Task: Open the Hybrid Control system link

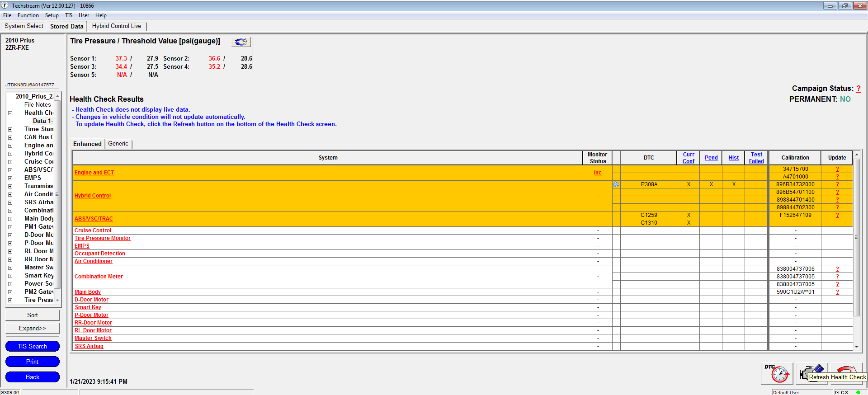Action: pos(93,196)
